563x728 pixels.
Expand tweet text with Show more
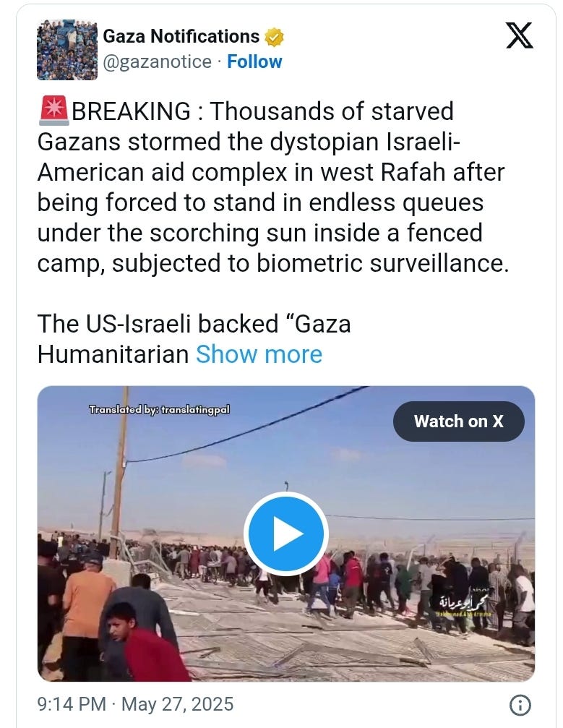pyautogui.click(x=259, y=354)
